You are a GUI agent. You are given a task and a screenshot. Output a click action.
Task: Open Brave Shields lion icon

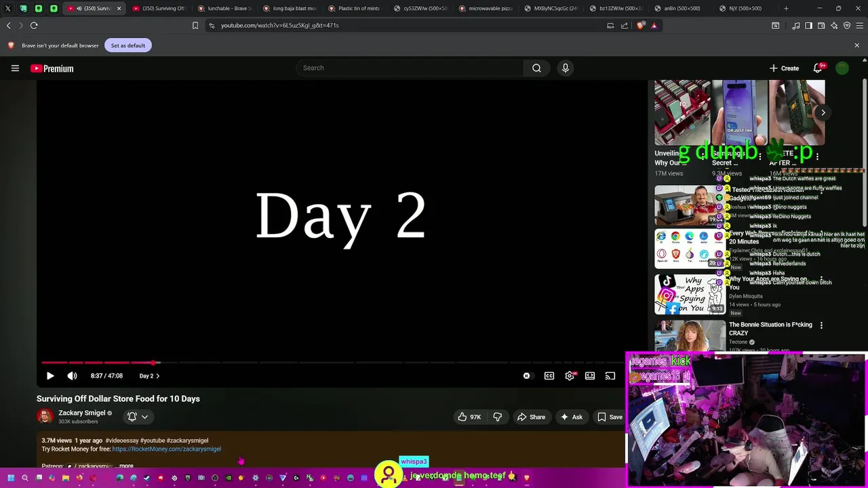coord(641,25)
